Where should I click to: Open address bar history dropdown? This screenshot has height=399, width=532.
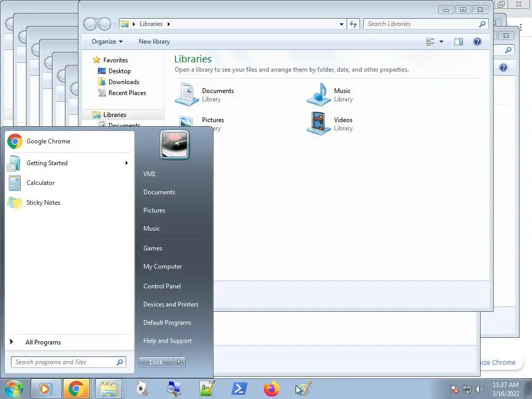click(x=341, y=24)
